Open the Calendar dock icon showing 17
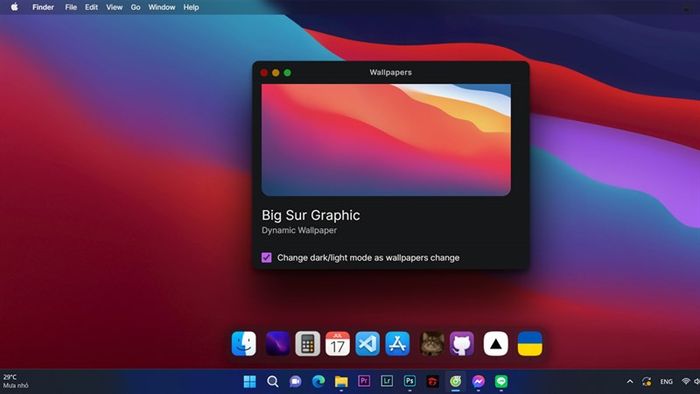 [338, 344]
